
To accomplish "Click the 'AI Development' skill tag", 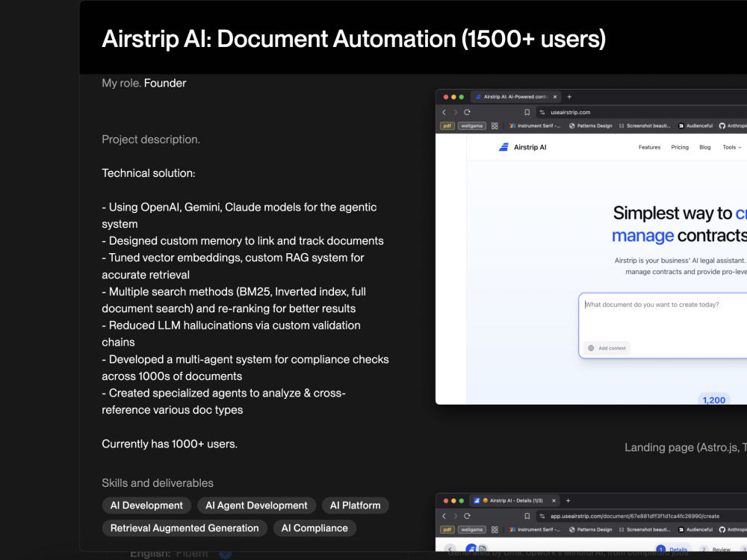I will (146, 505).
